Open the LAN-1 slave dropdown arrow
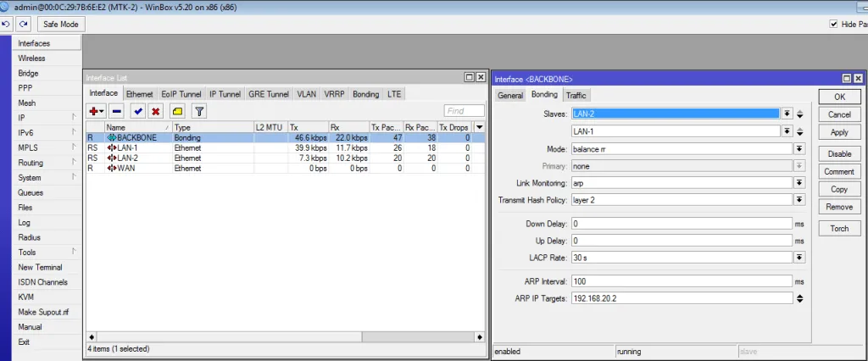The image size is (868, 361). click(787, 131)
